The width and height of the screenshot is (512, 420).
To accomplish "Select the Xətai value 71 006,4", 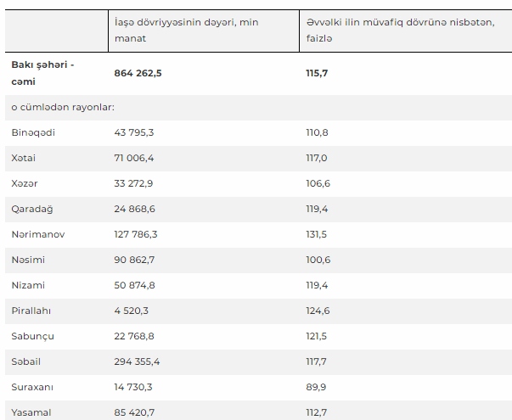I will point(134,158).
